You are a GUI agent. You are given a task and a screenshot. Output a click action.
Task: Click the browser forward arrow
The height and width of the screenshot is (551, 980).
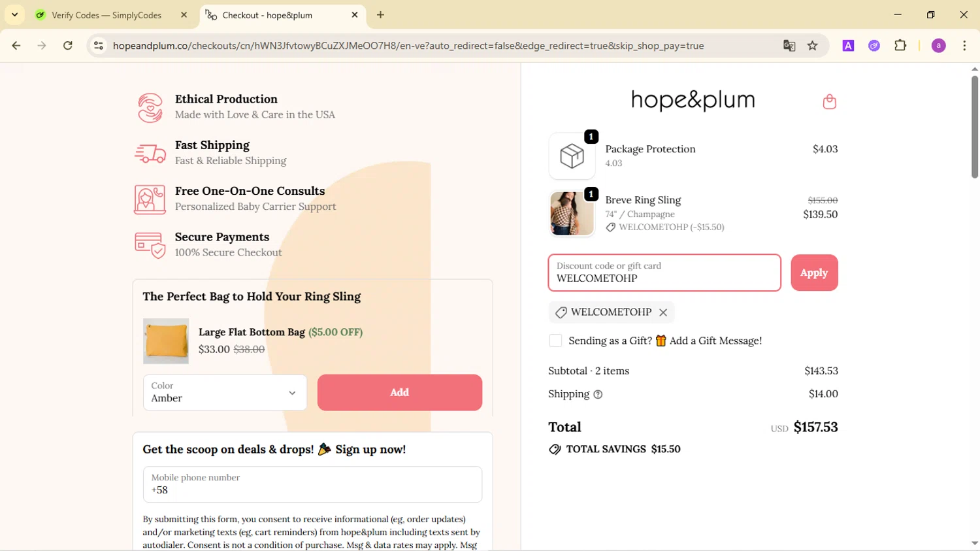pos(42,46)
